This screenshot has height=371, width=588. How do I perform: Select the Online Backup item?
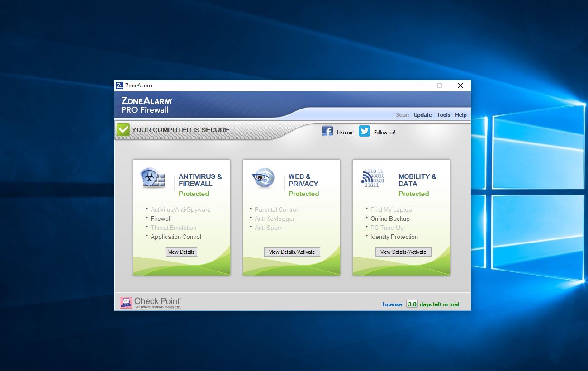(x=390, y=219)
